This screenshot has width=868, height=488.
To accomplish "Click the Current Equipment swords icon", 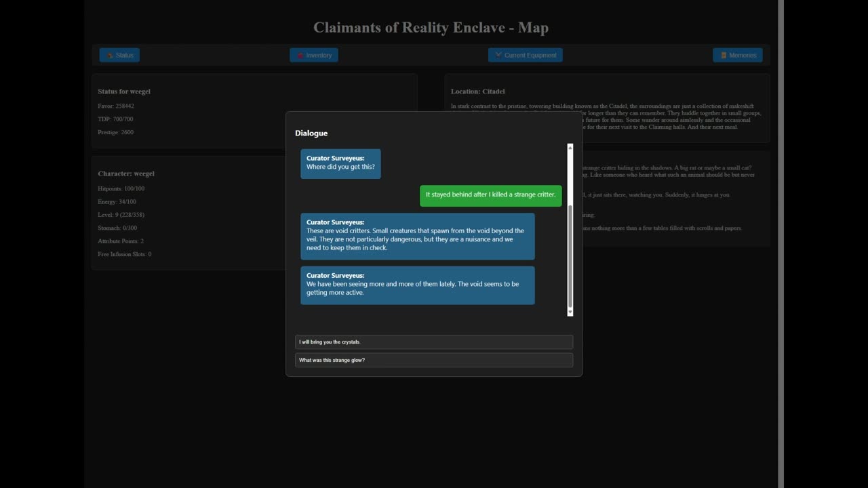I will [498, 56].
